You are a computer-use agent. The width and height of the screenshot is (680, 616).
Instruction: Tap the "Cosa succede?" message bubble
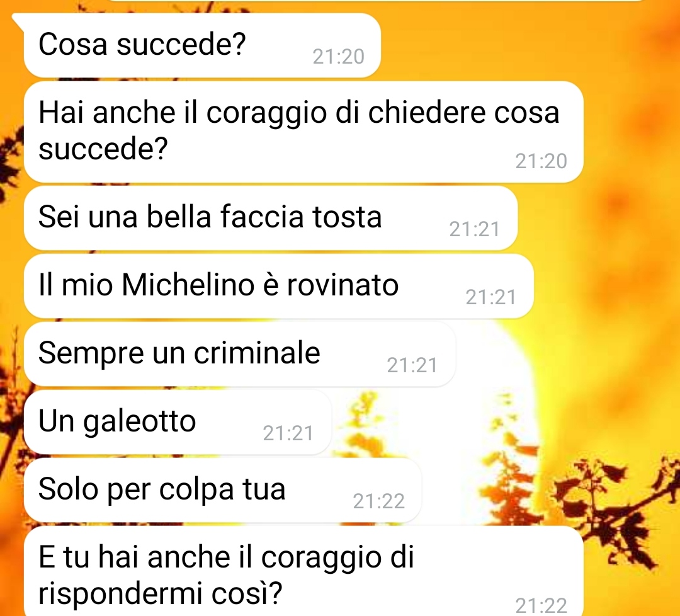coord(202,45)
